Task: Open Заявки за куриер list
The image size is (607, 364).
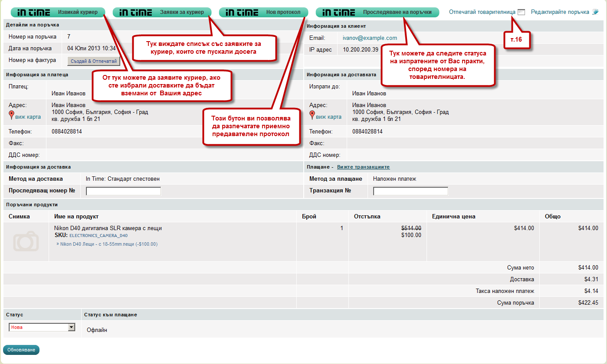Action: (x=162, y=12)
